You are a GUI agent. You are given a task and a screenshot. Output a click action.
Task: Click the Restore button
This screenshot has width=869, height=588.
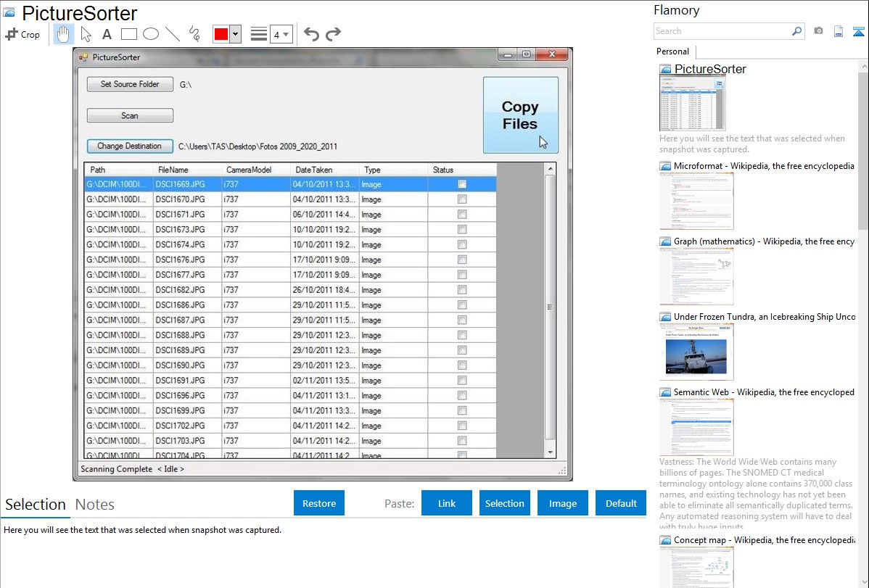point(319,503)
